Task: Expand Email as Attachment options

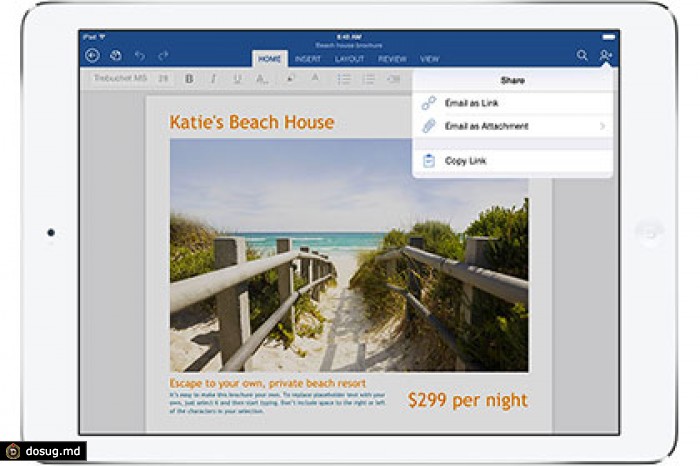Action: (x=602, y=127)
